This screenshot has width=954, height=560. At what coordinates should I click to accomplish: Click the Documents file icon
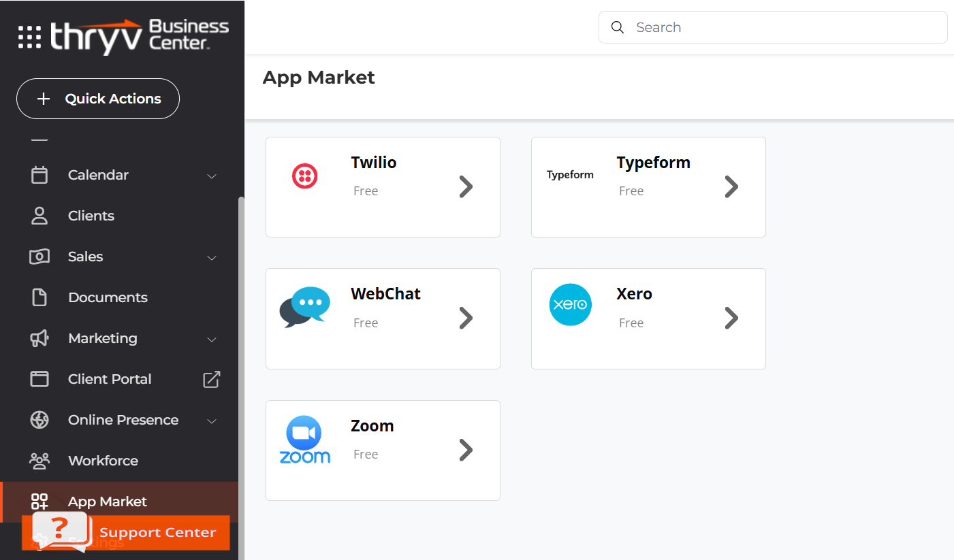point(39,297)
